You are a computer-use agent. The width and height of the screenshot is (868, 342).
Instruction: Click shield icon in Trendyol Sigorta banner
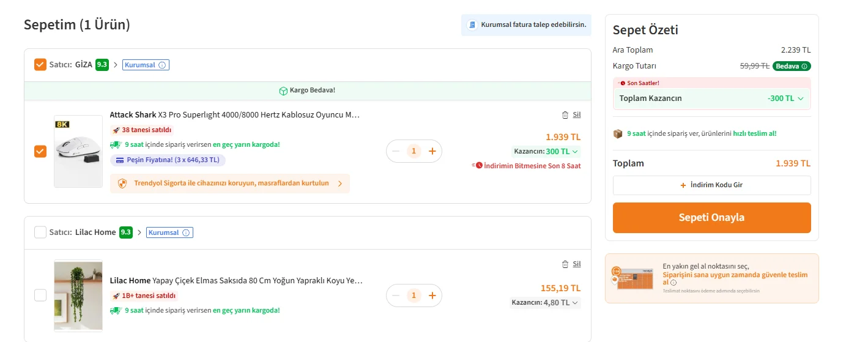click(x=122, y=183)
